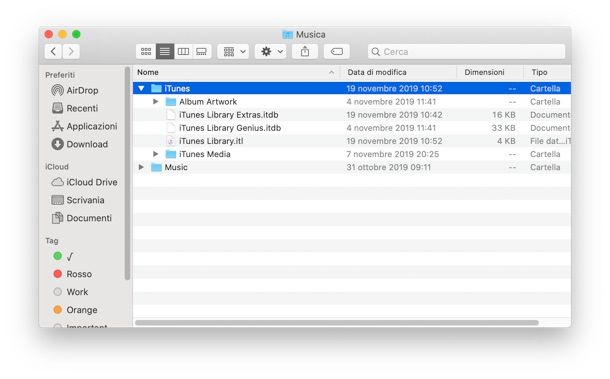Viewport: 610px width, 379px height.
Task: Select the Work tag
Action: [70, 292]
